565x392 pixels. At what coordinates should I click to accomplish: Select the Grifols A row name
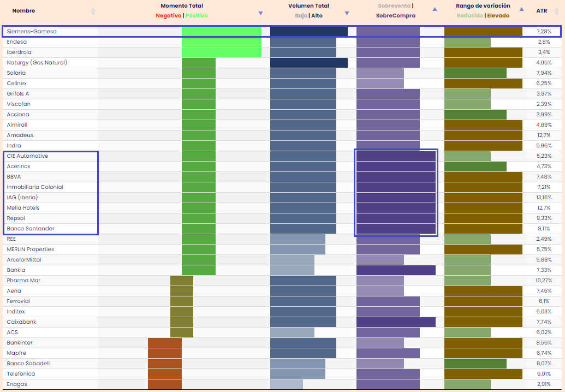(x=17, y=94)
